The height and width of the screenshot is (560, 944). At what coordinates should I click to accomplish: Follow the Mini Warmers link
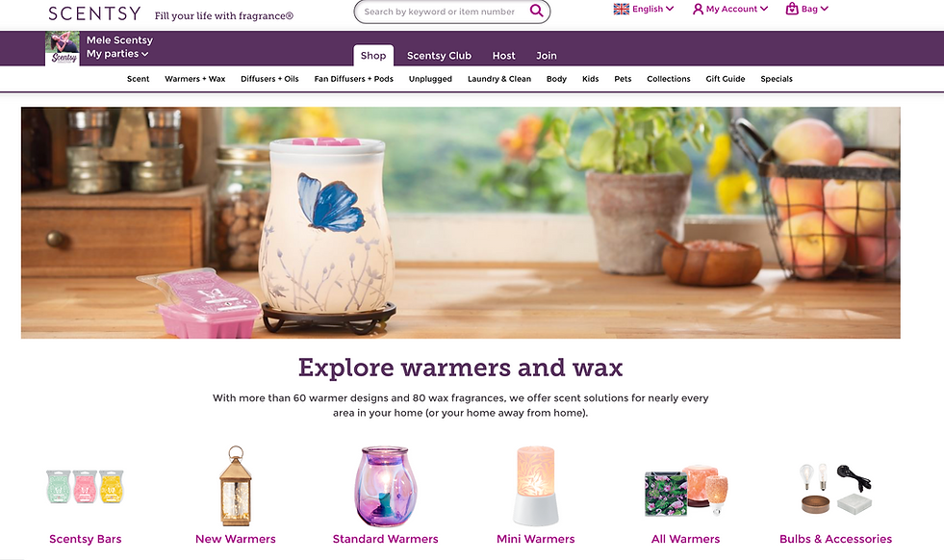click(536, 539)
